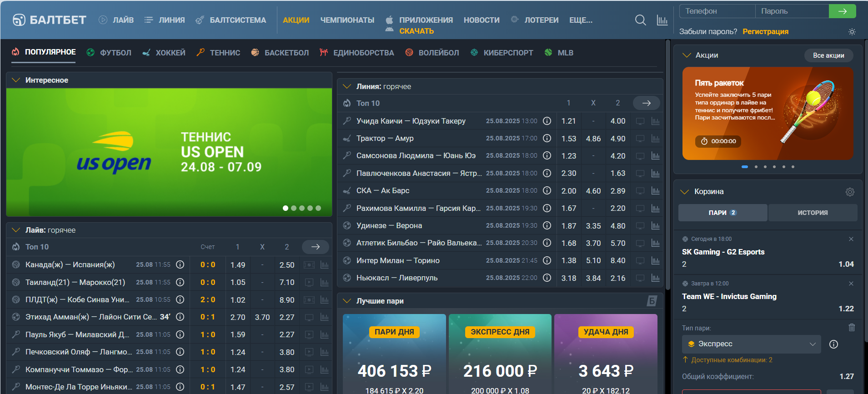Viewport: 868px width, 394px height.
Task: Open the ЛОТЕРЕИ menu item
Action: tap(535, 20)
